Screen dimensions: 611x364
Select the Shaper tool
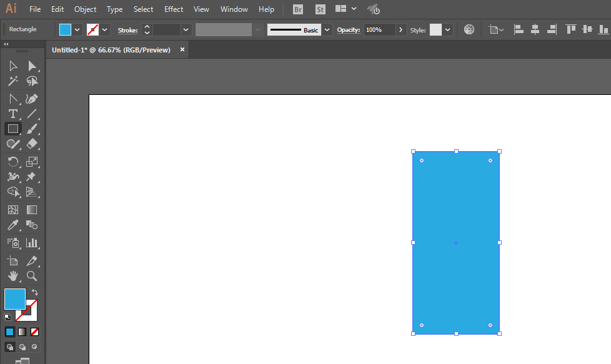tap(13, 144)
